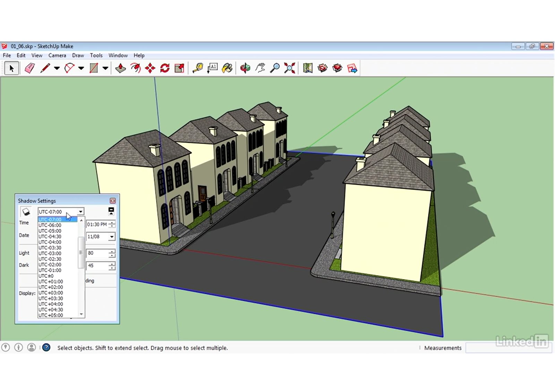Click the Zoom Extents tool
The width and height of the screenshot is (555, 392).
coord(290,68)
